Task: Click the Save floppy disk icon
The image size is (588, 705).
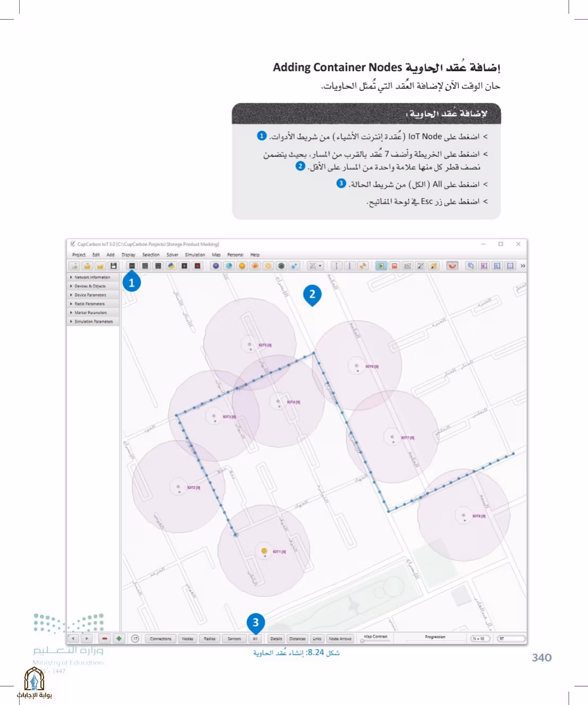Action: (x=113, y=266)
